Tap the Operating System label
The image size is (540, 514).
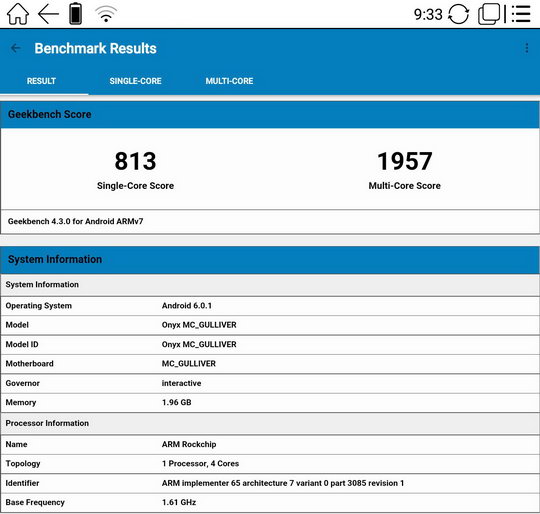pos(39,306)
